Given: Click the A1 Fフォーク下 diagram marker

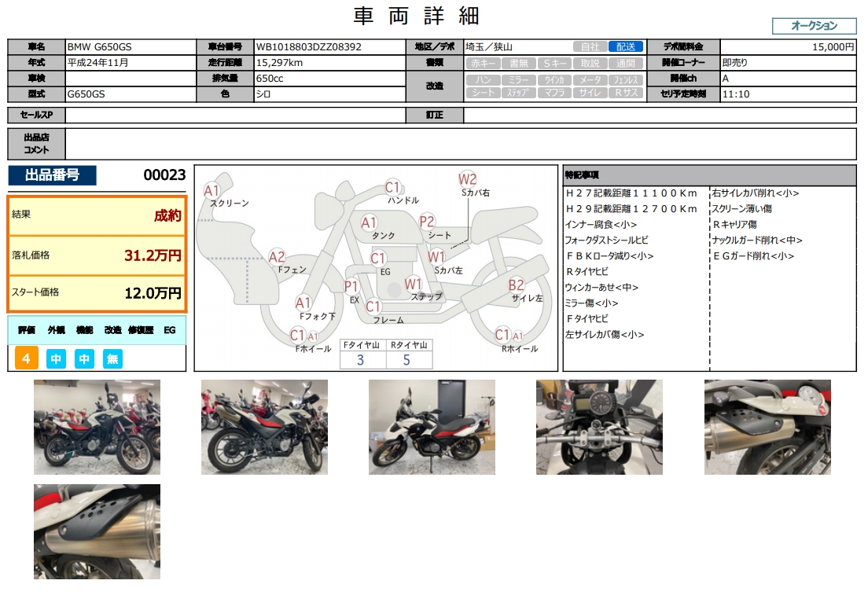Looking at the screenshot, I should pos(303,303).
